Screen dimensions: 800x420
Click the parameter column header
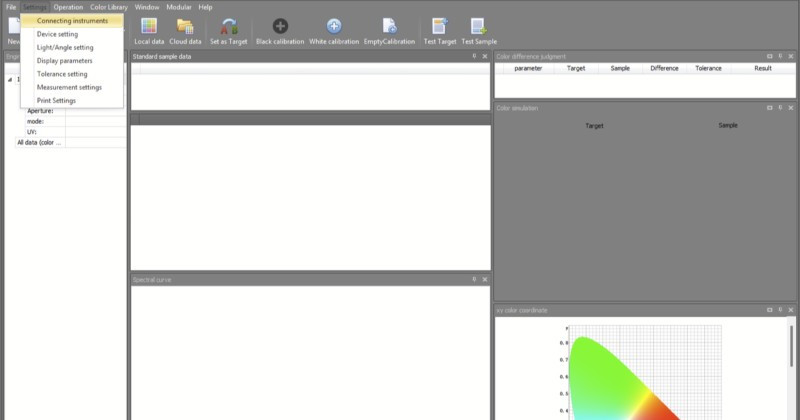coord(528,68)
